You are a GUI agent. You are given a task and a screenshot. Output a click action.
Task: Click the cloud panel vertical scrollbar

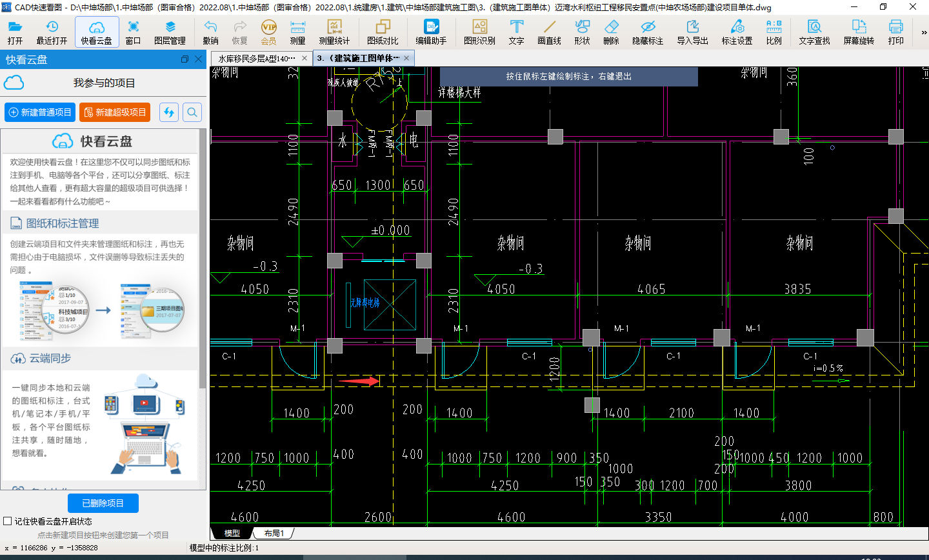pos(203,258)
